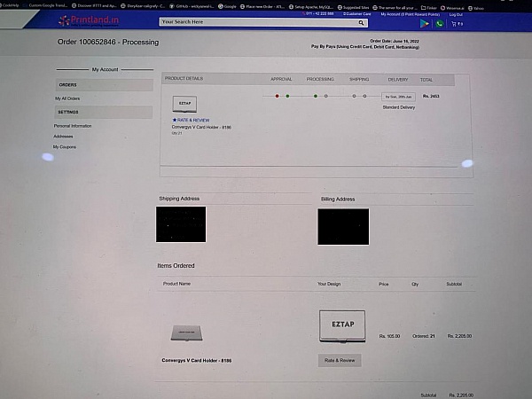
Task: Click the large EZTAP design preview
Action: [x=342, y=325]
